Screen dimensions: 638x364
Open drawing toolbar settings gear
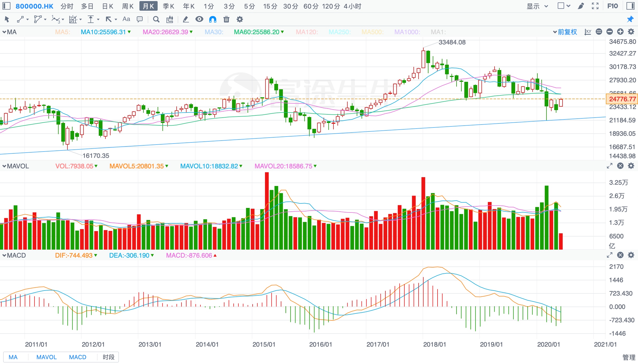(240, 19)
